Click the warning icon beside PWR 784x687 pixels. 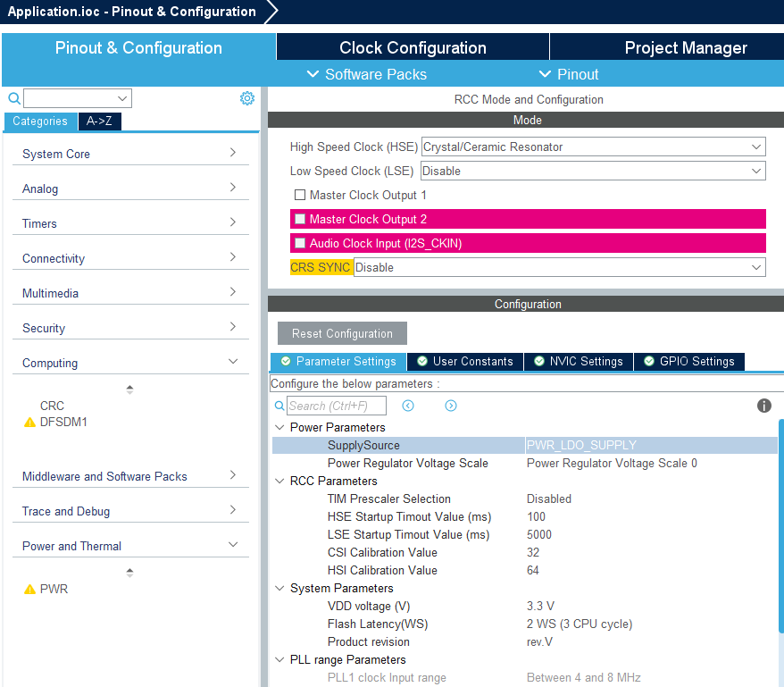click(x=30, y=589)
